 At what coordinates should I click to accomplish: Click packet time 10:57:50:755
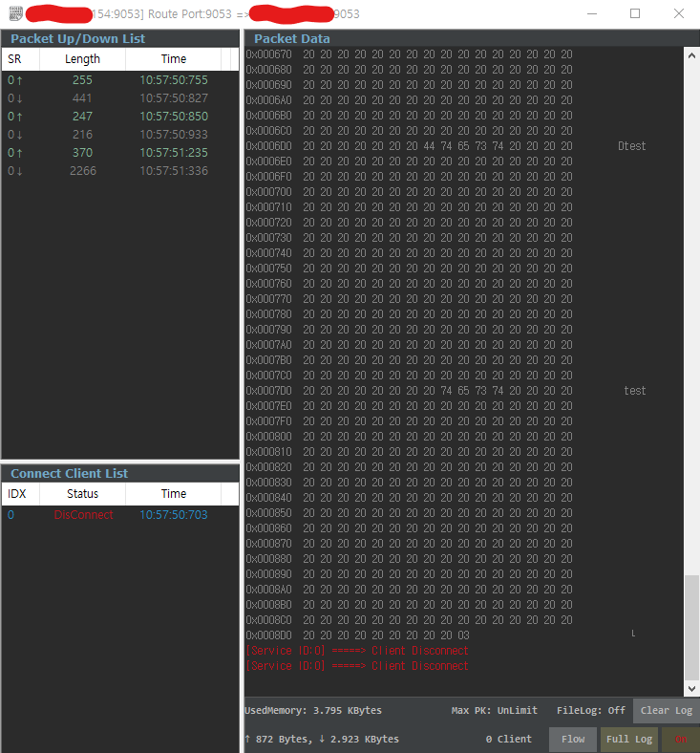coord(174,79)
